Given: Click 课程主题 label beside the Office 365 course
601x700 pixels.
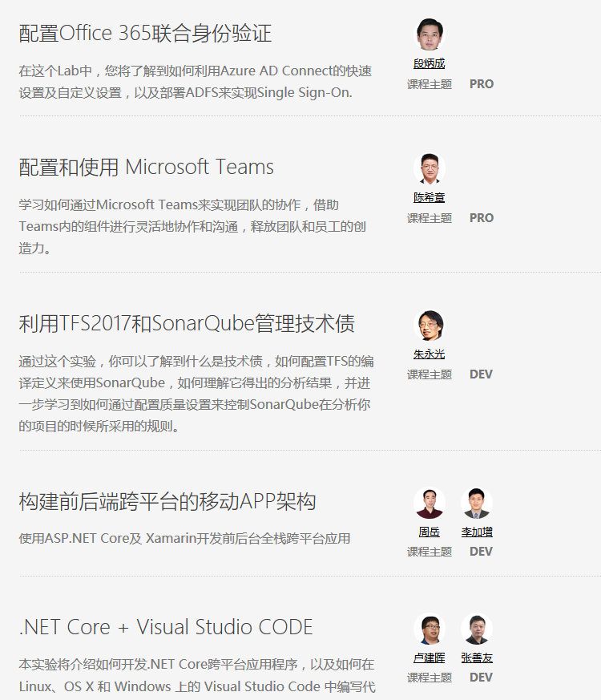Looking at the screenshot, I should coord(430,84).
